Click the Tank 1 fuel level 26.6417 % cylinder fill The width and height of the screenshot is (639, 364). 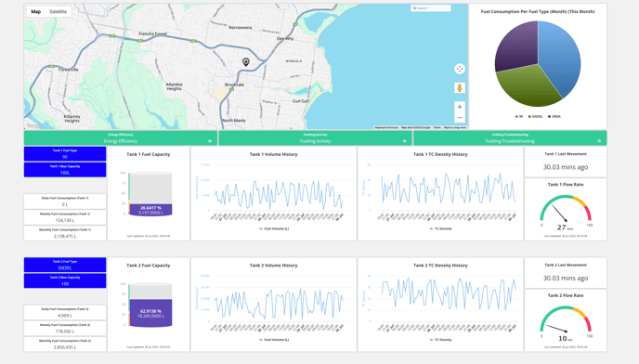click(150, 210)
